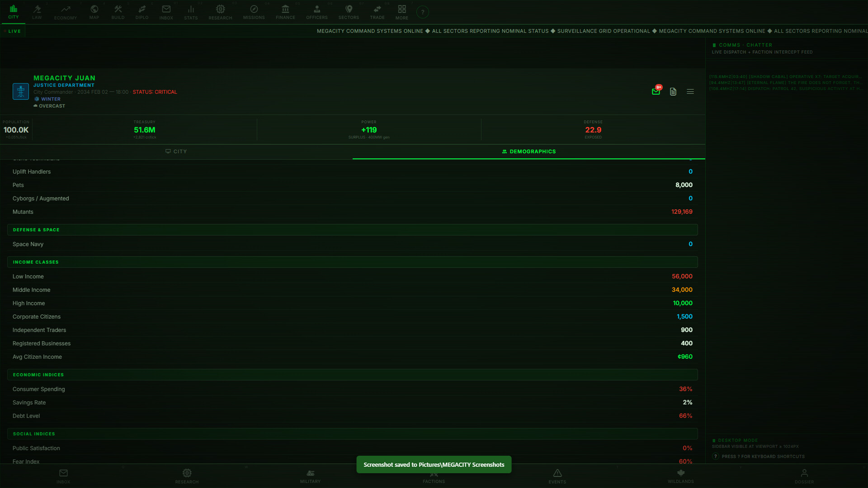The height and width of the screenshot is (488, 868).
Task: Click the Mutants row value 129,169
Action: click(682, 211)
